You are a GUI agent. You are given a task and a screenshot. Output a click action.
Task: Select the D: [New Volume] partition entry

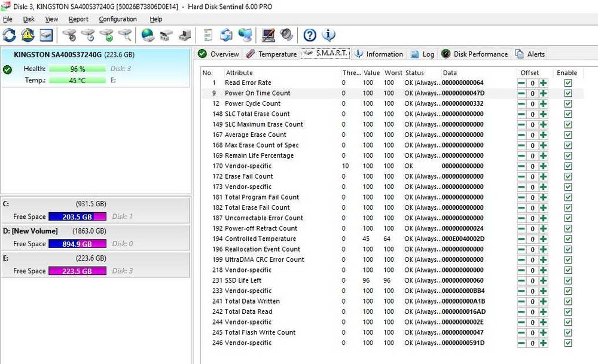(95, 237)
